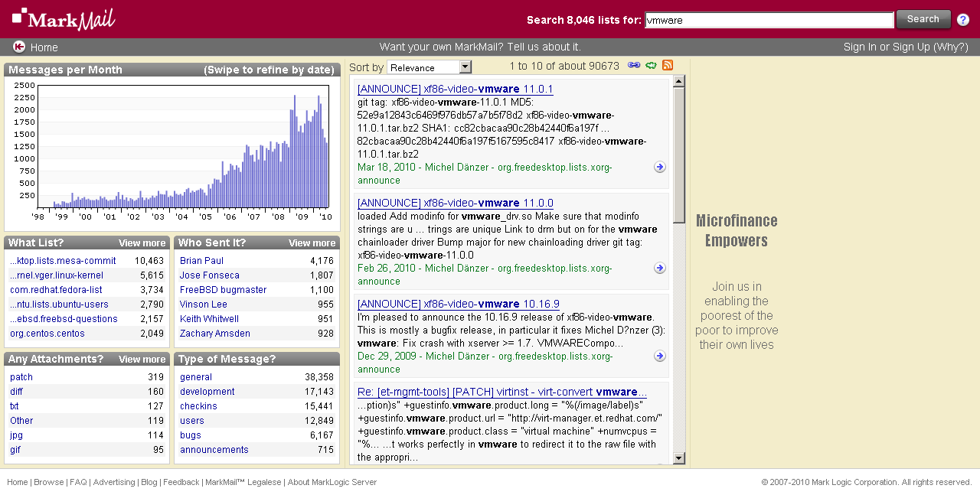Filter by bugs message type
The image size is (980, 495).
coord(191,435)
